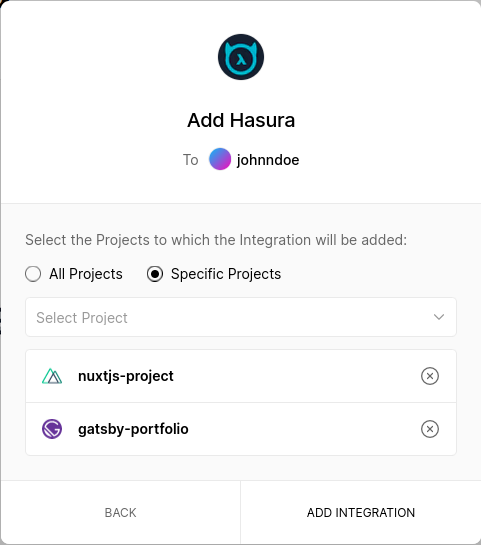Screen dimensions: 481x545
Task: Click the Add Integration button
Action: point(361,513)
